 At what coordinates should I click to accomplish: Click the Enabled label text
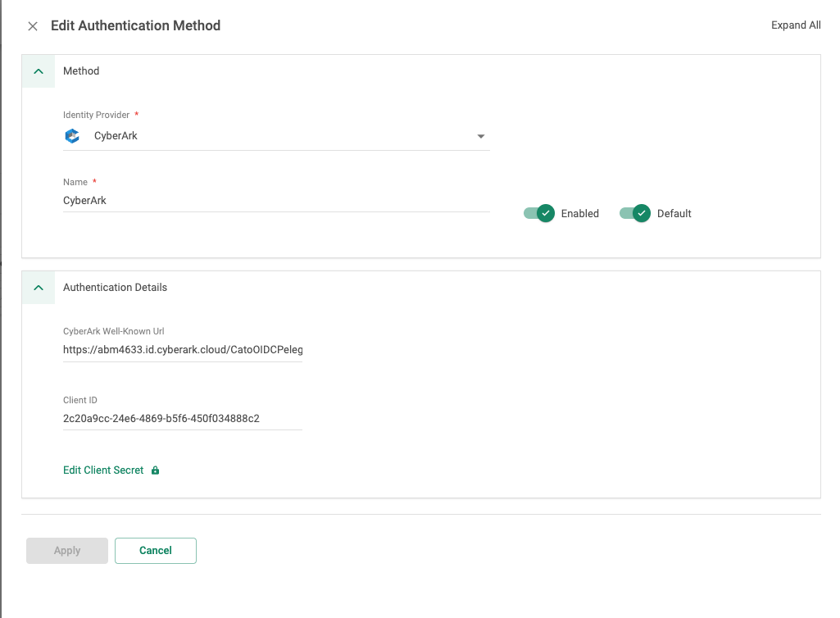point(579,213)
